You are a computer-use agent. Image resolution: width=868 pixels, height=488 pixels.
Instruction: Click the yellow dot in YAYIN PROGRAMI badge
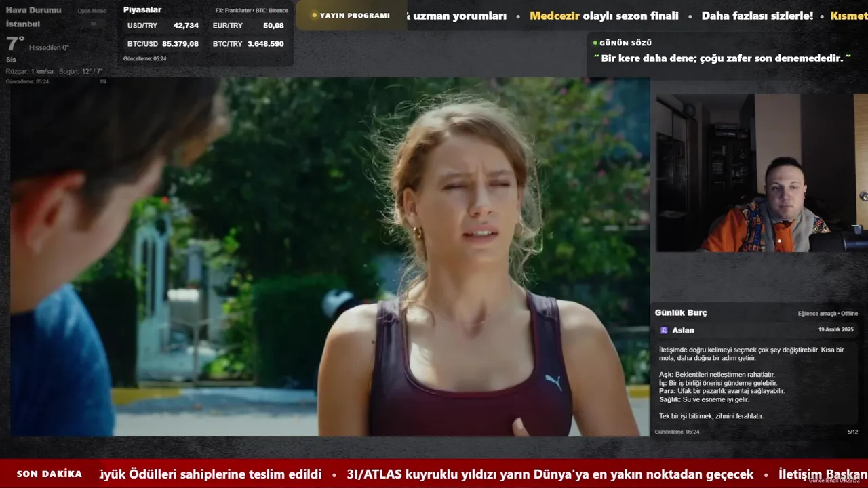(314, 16)
